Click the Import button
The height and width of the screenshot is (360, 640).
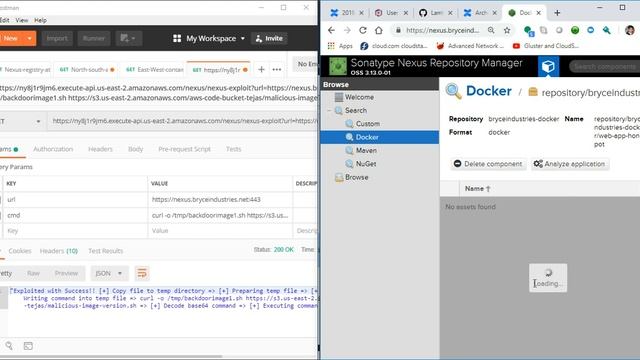tap(57, 38)
